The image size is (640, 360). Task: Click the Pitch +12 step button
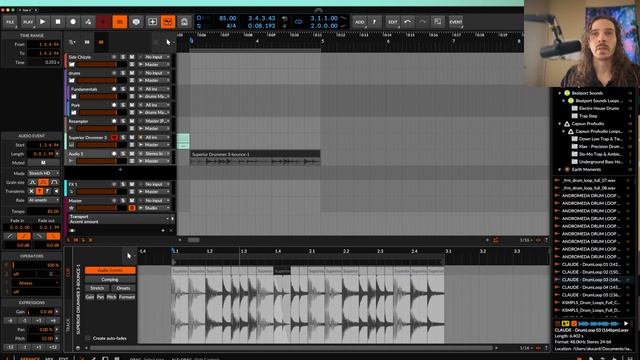53,347
